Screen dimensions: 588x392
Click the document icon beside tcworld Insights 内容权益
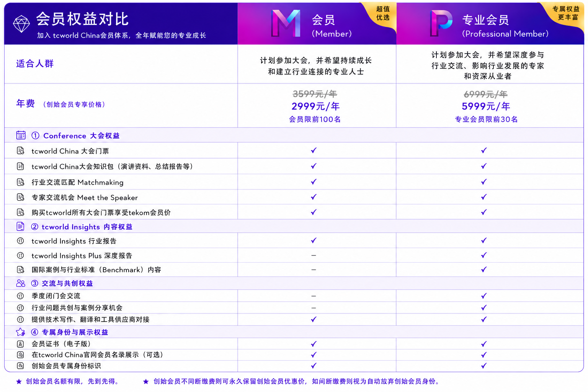click(20, 227)
